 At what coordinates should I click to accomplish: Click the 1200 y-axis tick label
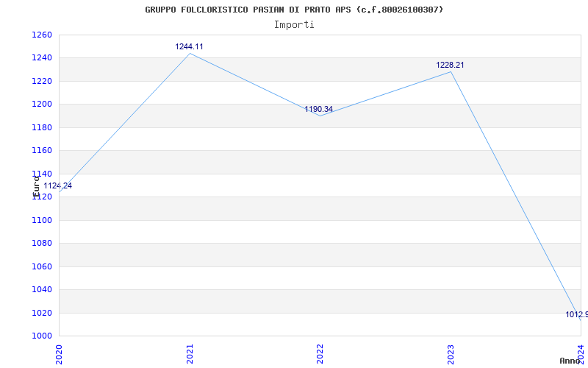42,105
